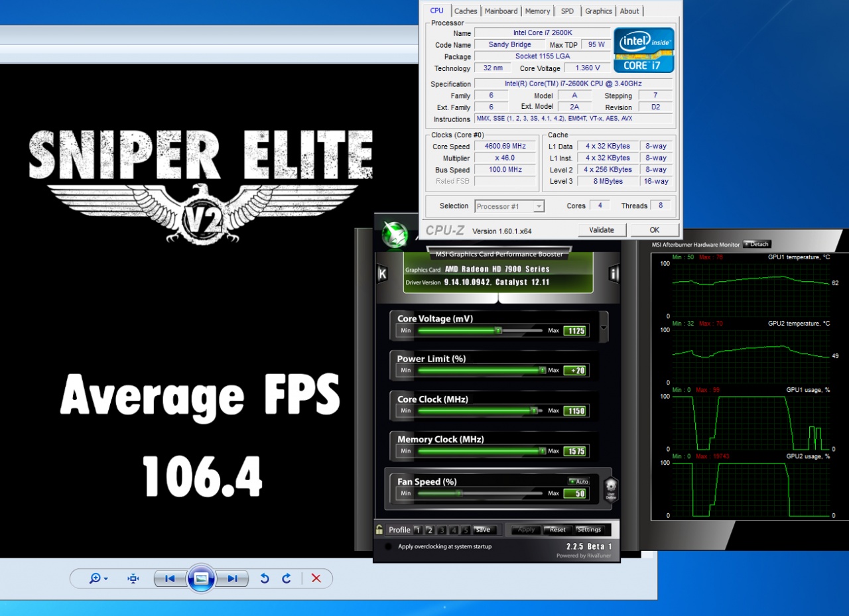Click the GPU1 temperature graph
The height and width of the screenshot is (616, 849).
(x=750, y=290)
